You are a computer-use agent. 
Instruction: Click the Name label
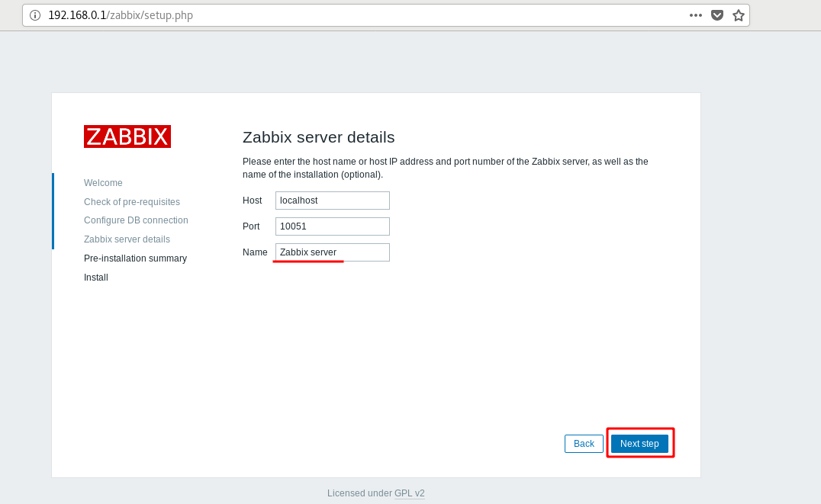coord(255,252)
